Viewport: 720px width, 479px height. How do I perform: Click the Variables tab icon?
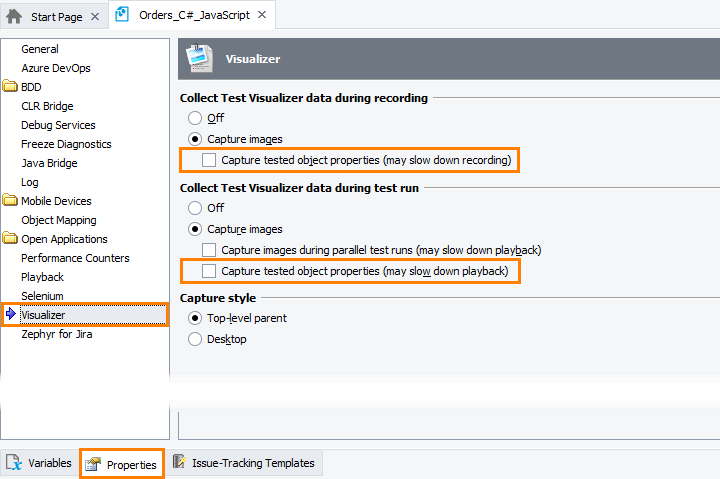click(x=14, y=463)
